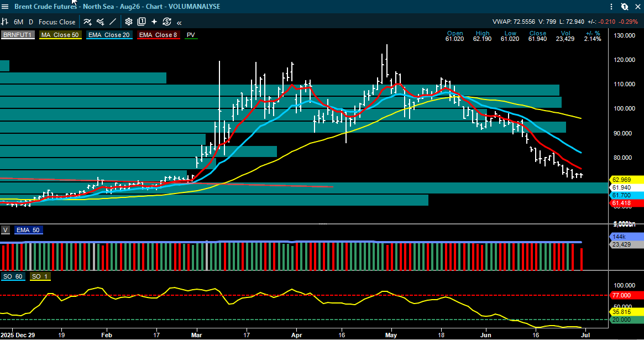Click the Apr date axis label
The image size is (644, 340).
pos(296,335)
